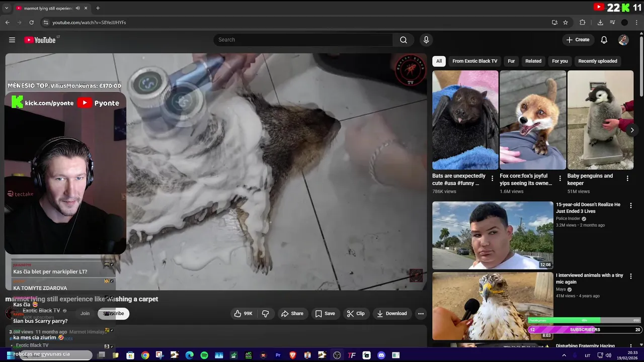Install app icon in address bar
Screen dimensions: 644x362
pos(554,22)
